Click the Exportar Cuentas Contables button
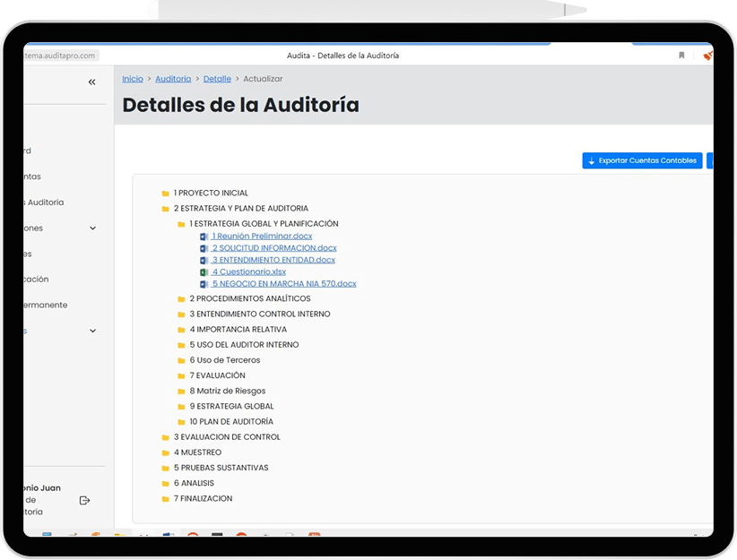This screenshot has height=560, width=737. (x=642, y=160)
